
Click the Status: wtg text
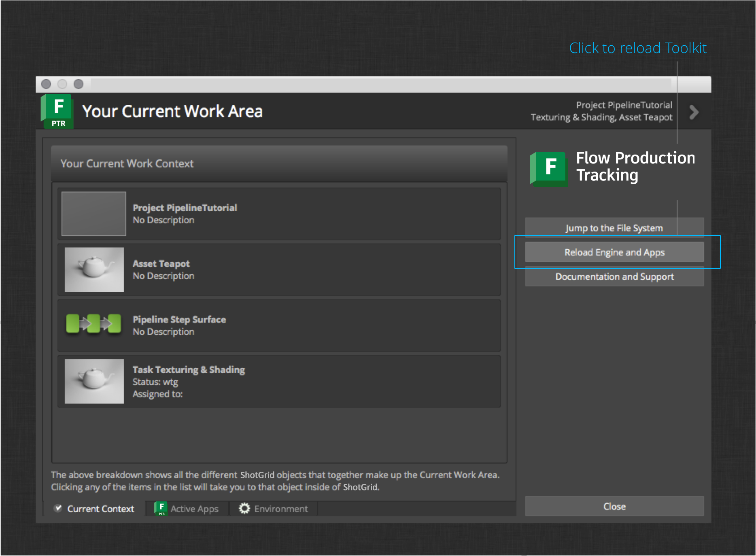[155, 382]
